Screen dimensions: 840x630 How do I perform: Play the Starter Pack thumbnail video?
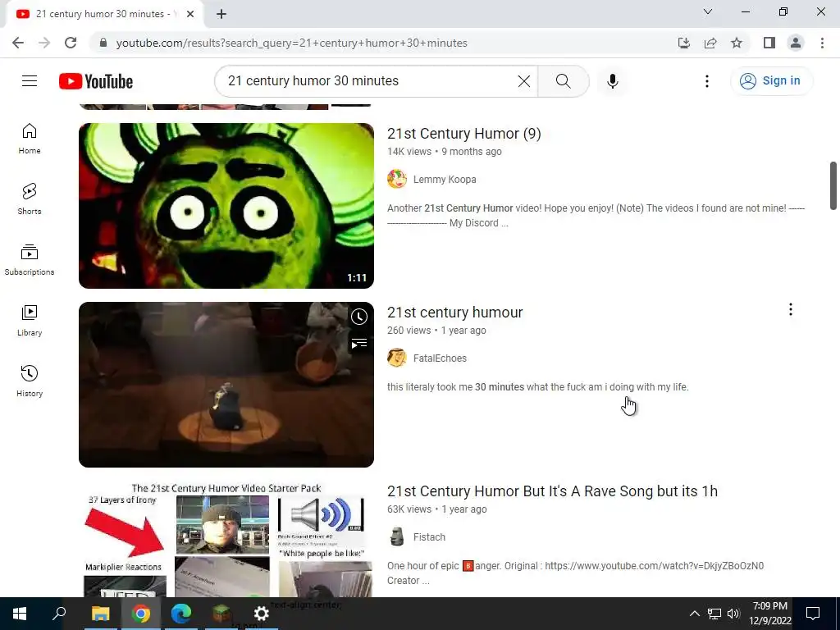226,539
